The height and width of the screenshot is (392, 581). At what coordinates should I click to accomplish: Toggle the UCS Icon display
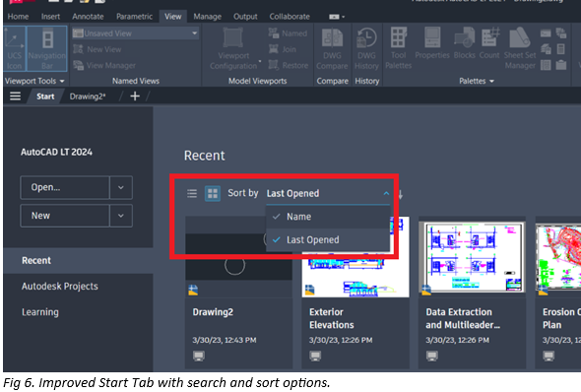tap(15, 48)
